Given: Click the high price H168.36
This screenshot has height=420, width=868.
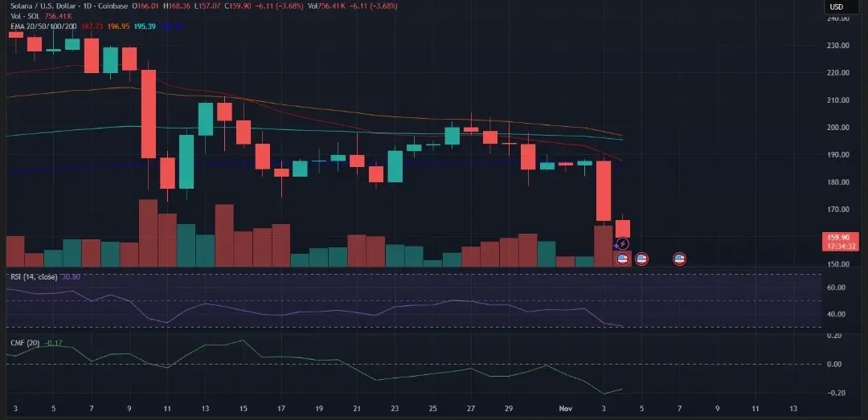Looking at the screenshot, I should coord(177,6).
